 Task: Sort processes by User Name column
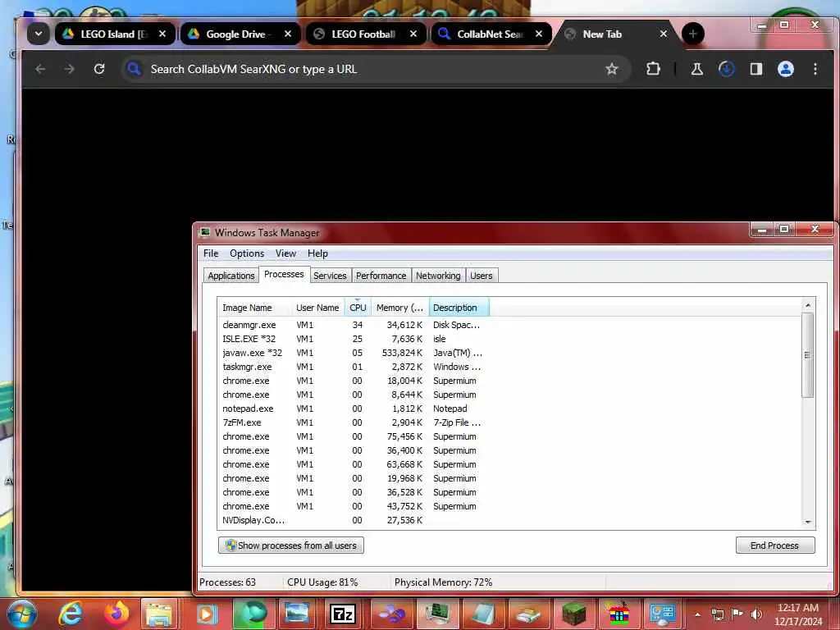click(317, 308)
